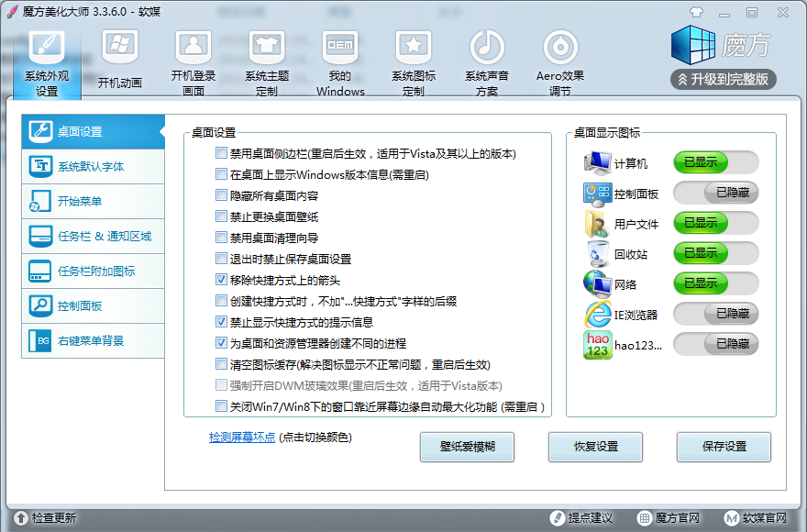Click the 网络 network icon
The image size is (807, 532).
(x=597, y=283)
